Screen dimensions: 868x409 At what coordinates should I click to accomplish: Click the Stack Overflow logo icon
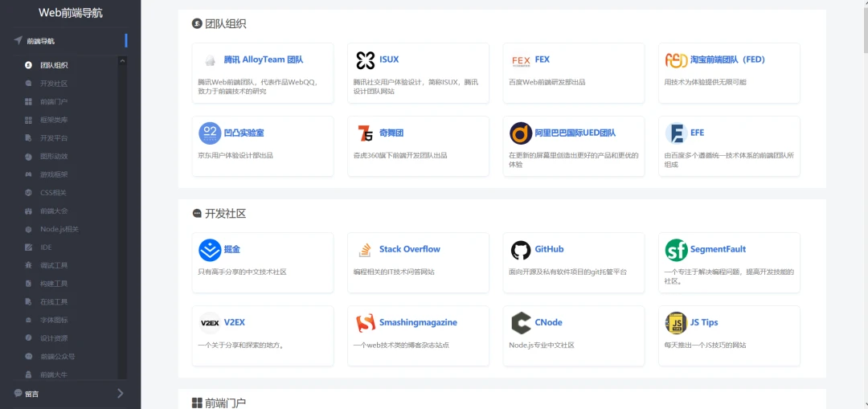[x=366, y=250]
